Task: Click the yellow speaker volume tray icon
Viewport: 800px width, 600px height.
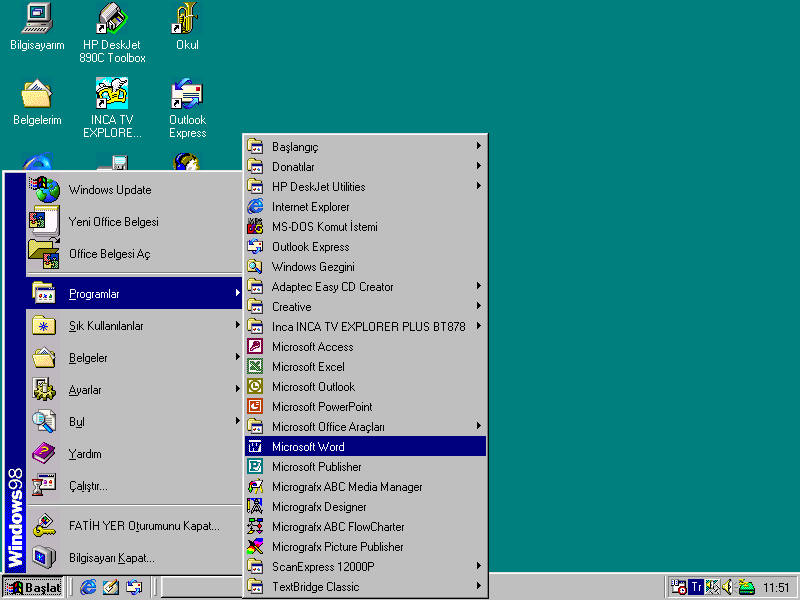Action: pos(728,587)
